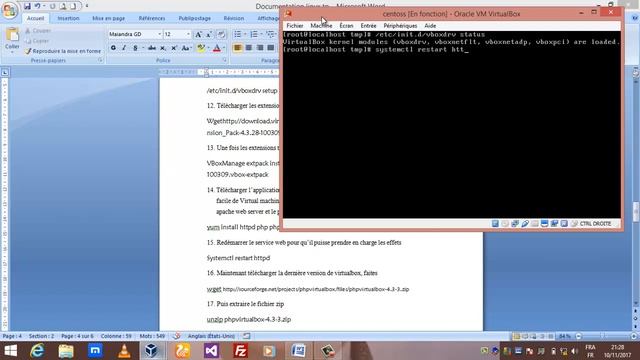Screen dimensions: 640x360
Task: Toggle bold formatting
Action: pyautogui.click(x=113, y=48)
